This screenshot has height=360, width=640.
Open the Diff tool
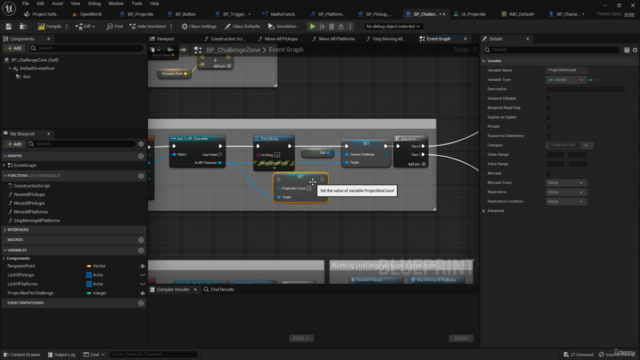coord(85,27)
